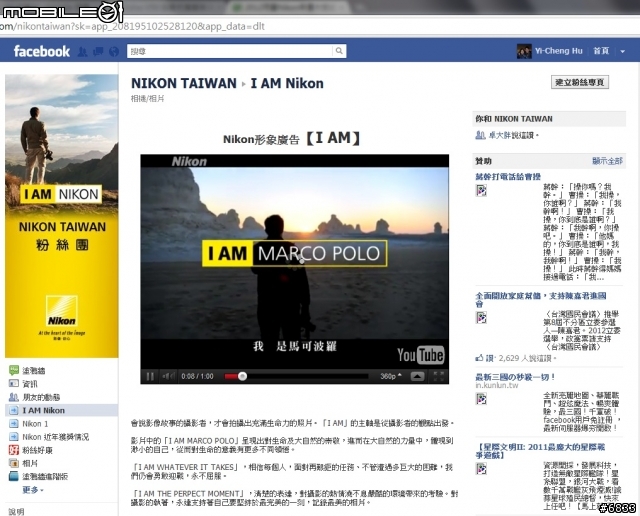Go to 首頁 home link
This screenshot has height=516, width=640.
[601, 51]
